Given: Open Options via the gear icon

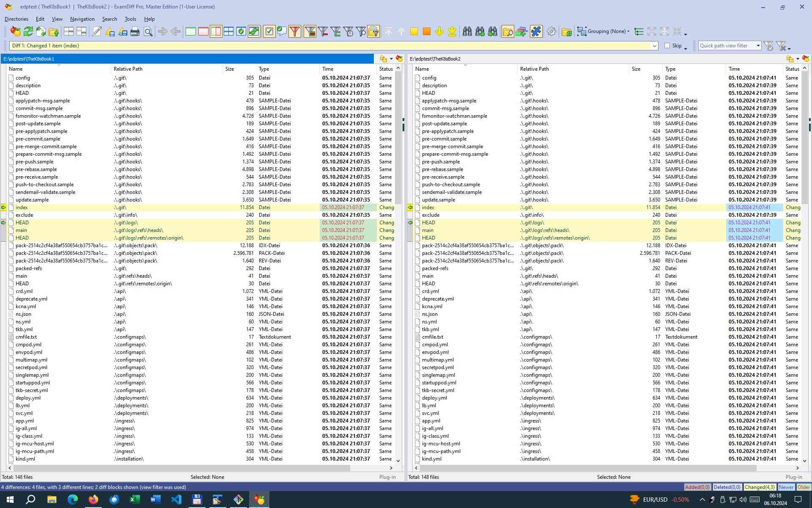Looking at the screenshot, I should pos(551,31).
